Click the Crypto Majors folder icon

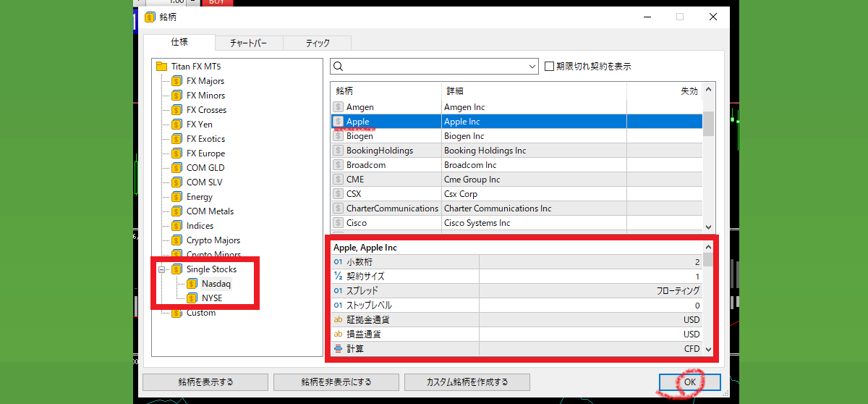pyautogui.click(x=176, y=240)
